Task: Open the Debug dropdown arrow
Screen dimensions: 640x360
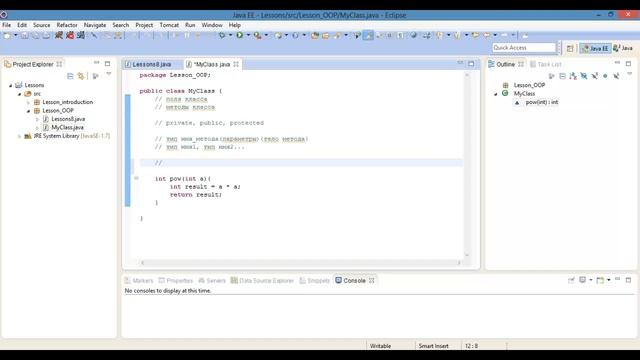Action: 230,36
